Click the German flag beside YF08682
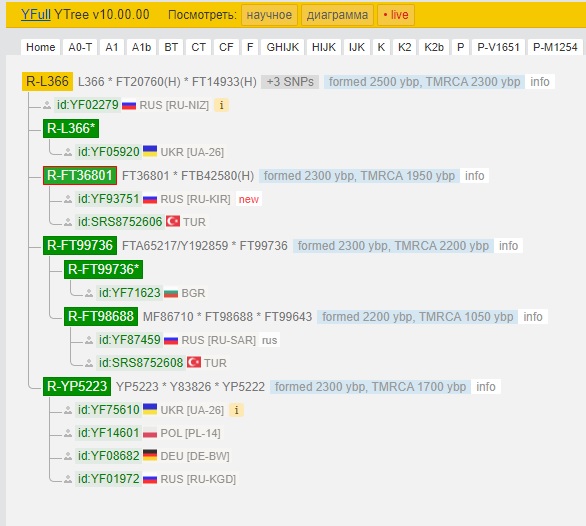 pyautogui.click(x=150, y=455)
